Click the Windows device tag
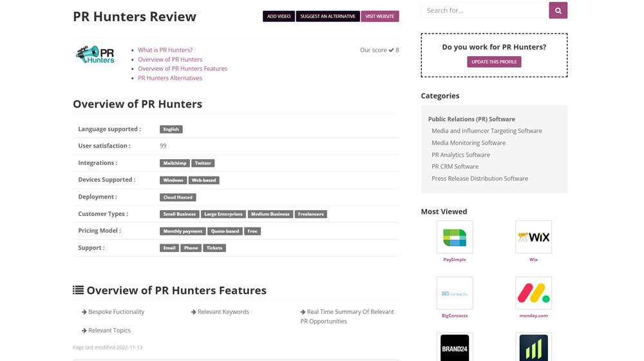Image resolution: width=644 pixels, height=361 pixels. point(173,180)
